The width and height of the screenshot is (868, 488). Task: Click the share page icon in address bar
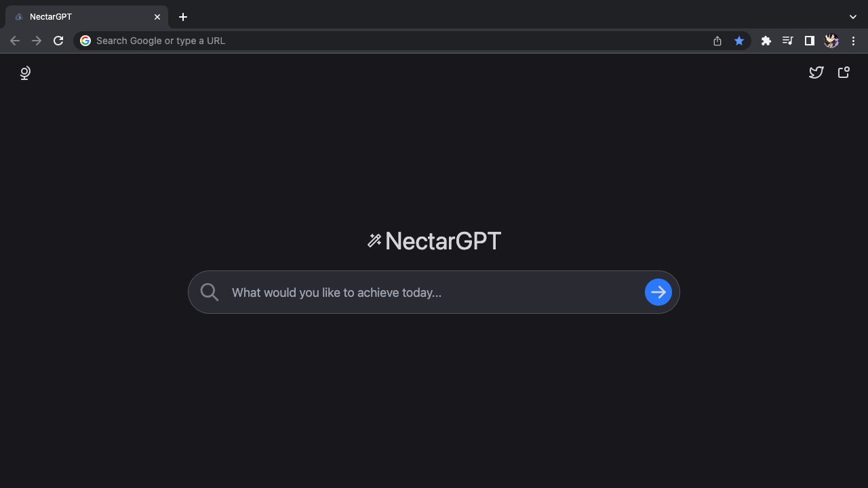coord(717,41)
